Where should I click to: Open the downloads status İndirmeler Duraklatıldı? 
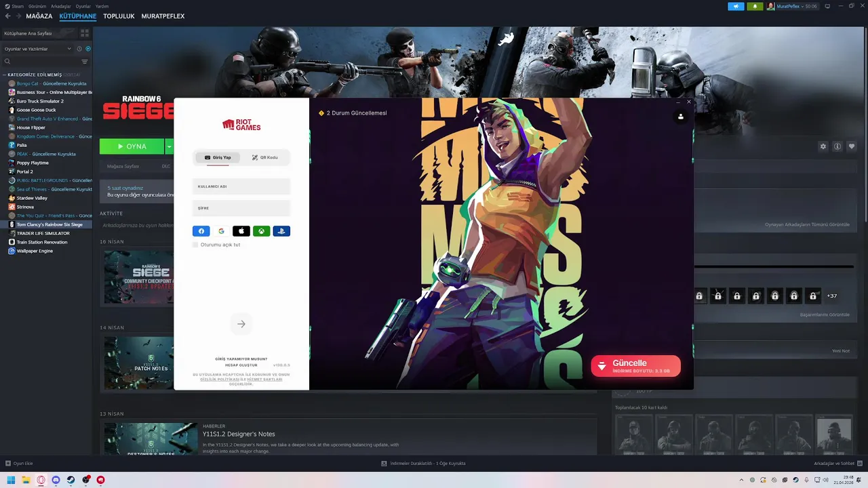pos(423,464)
